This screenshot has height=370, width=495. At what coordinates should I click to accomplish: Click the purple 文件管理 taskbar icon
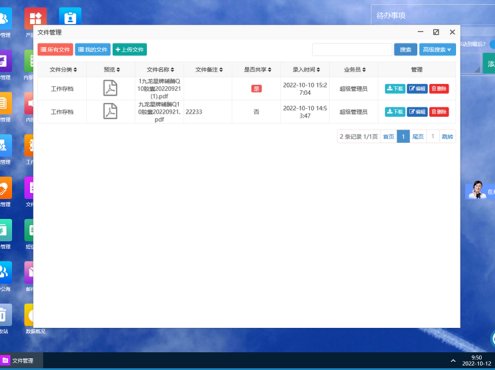[x=5, y=360]
